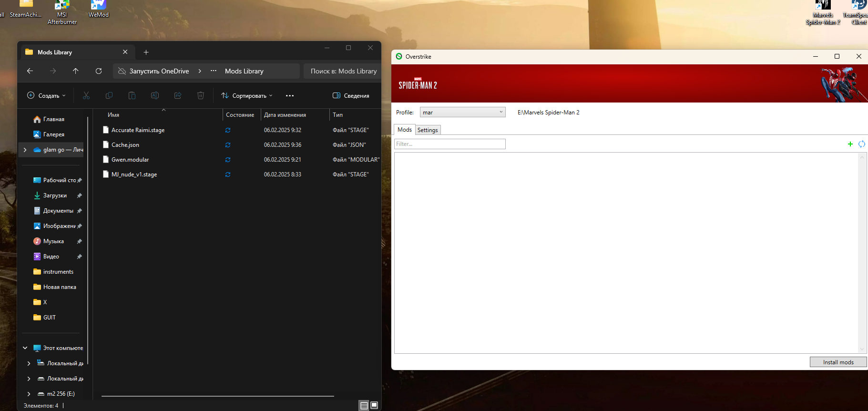This screenshot has width=868, height=411.
Task: Select the Mods tab in Overstrike
Action: (404, 130)
